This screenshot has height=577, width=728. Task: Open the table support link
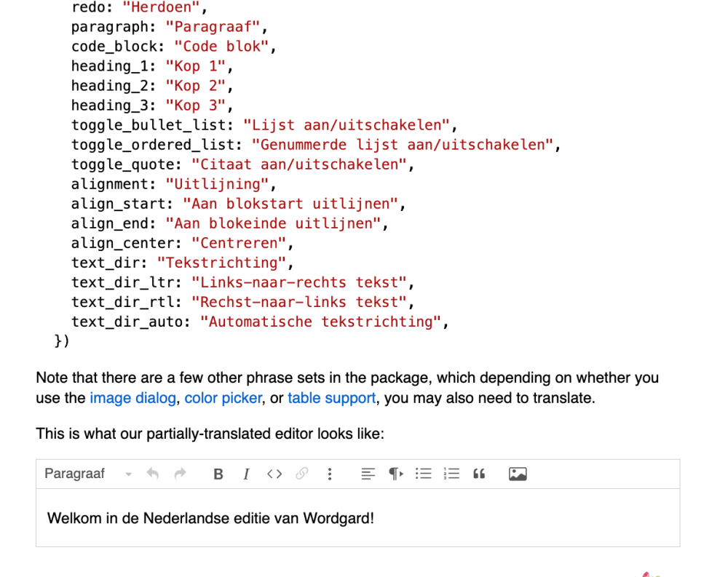[x=331, y=398]
